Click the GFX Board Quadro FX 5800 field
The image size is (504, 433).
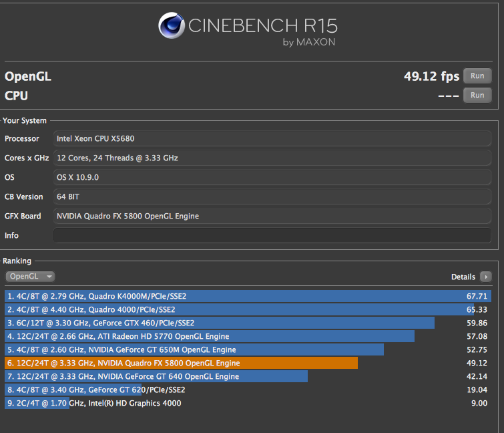click(x=272, y=216)
